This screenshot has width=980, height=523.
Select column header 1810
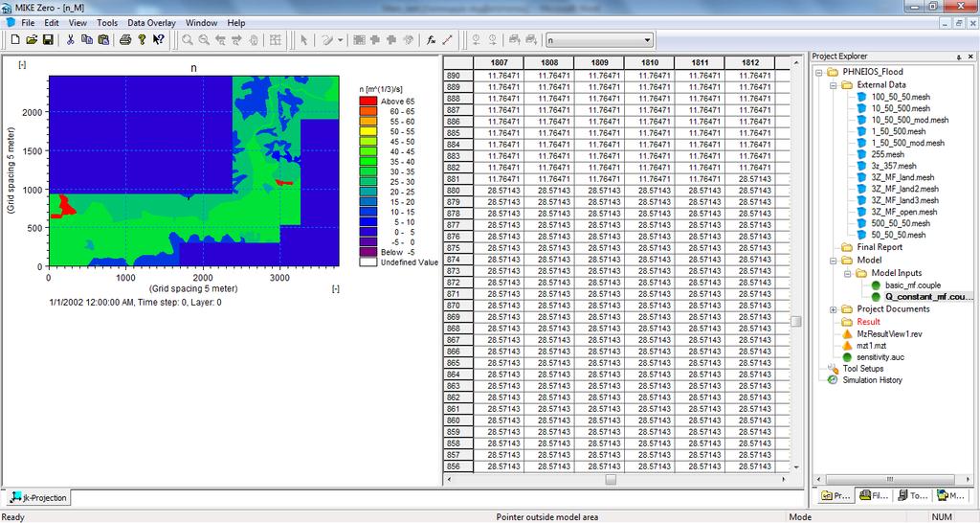(x=650, y=62)
